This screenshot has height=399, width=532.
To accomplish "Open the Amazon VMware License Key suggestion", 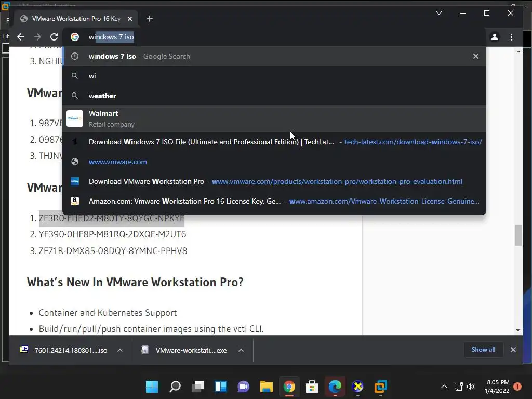I will tap(274, 201).
